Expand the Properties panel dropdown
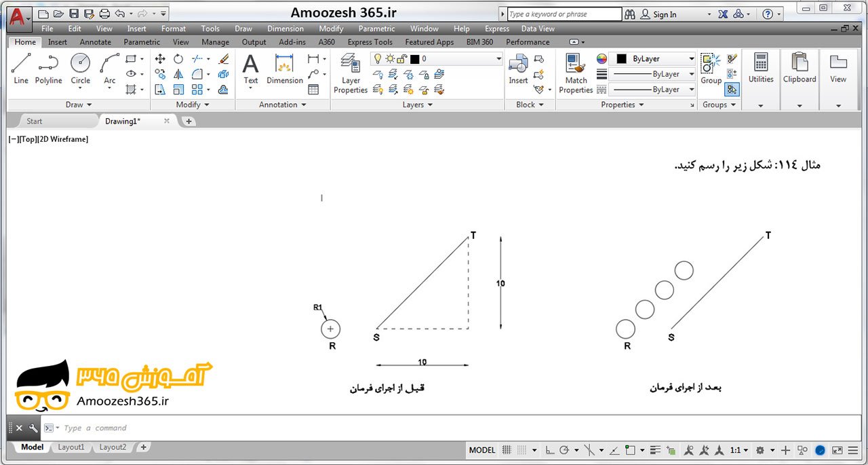This screenshot has width=868, height=465. point(623,105)
